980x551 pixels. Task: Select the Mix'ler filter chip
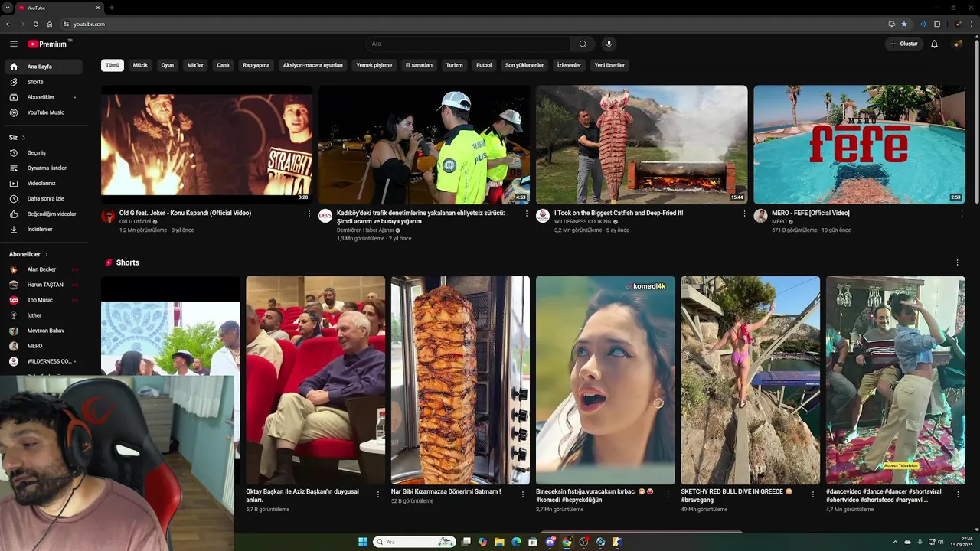(x=195, y=65)
